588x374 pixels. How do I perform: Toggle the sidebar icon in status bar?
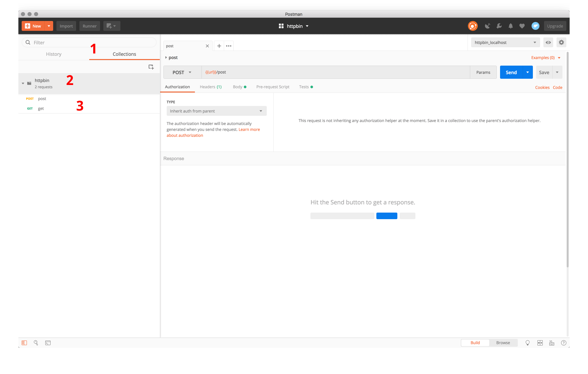(24, 343)
